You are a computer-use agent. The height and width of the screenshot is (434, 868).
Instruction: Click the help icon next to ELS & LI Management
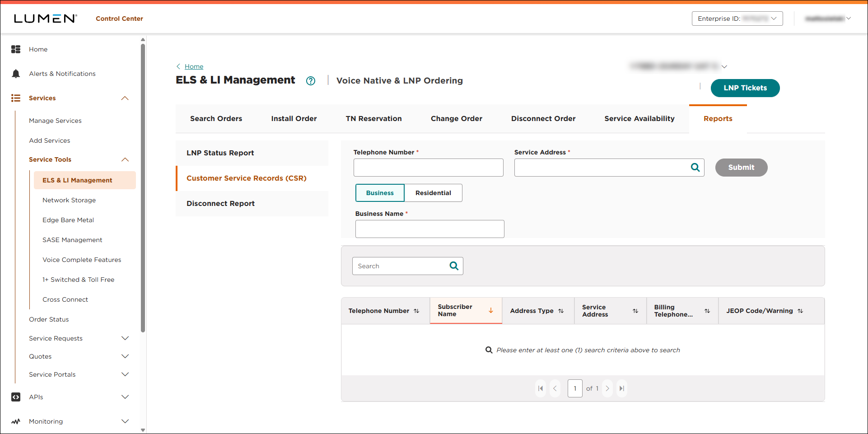point(311,80)
